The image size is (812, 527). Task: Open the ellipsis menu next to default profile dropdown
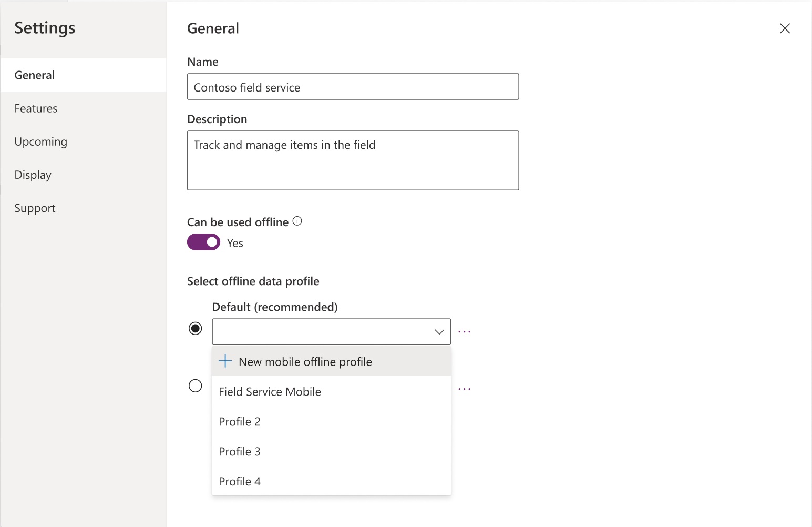464,331
